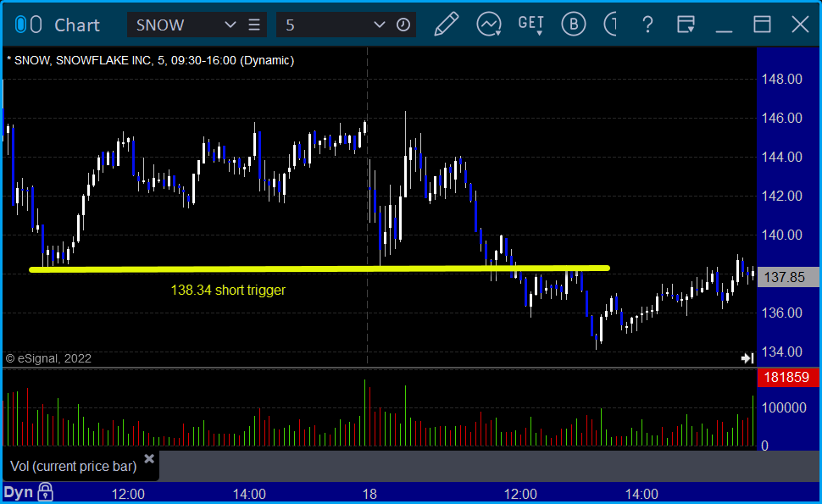Click the 'Vol (current price bar)' label
This screenshot has width=822, height=504.
(x=74, y=466)
